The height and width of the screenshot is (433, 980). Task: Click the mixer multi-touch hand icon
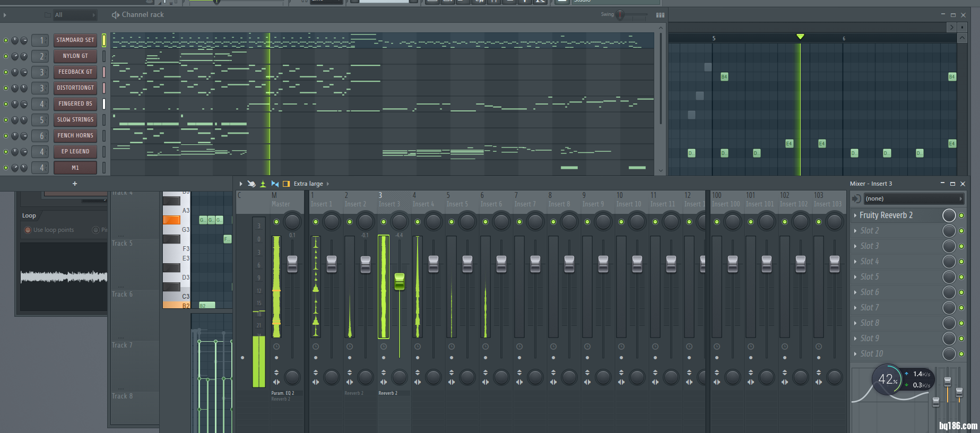pos(251,184)
